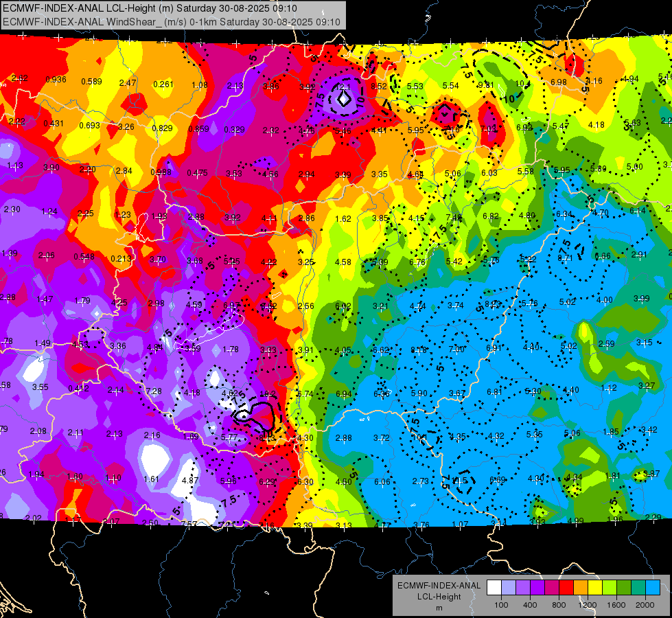Select the legend tick label 400
Screen dimensions: 672x618
(530, 605)
